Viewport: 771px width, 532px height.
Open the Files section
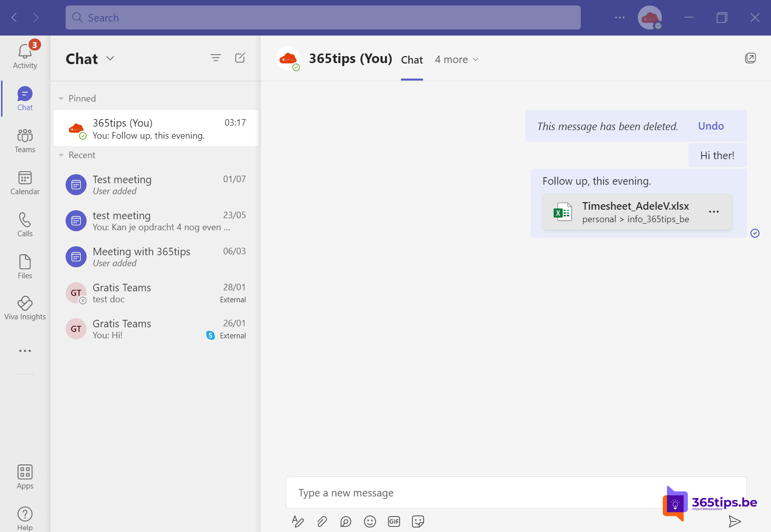tap(25, 267)
